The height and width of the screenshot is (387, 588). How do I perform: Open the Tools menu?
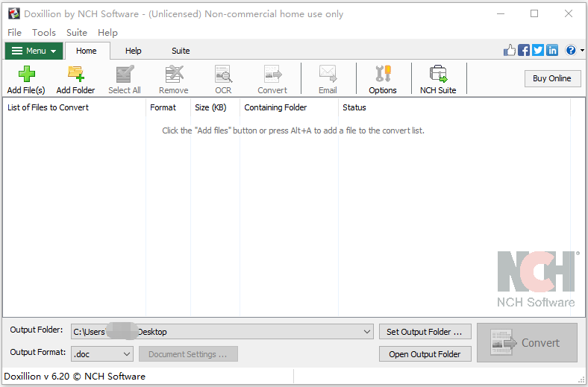pos(44,33)
